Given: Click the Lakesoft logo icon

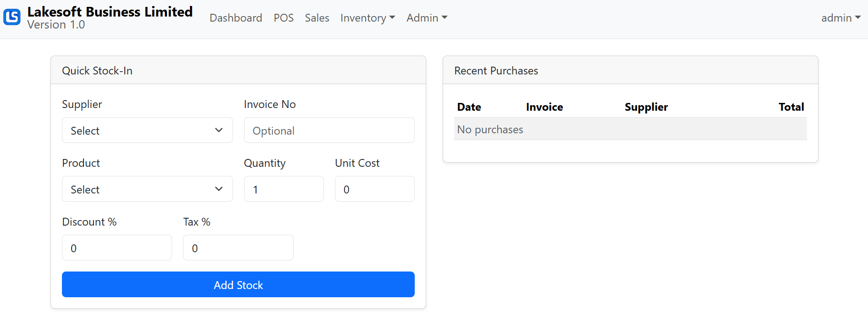Looking at the screenshot, I should (12, 17).
